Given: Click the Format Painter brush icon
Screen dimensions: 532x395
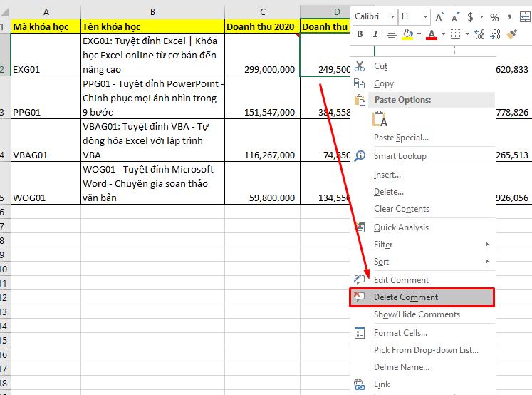Looking at the screenshot, I should click(x=511, y=34).
